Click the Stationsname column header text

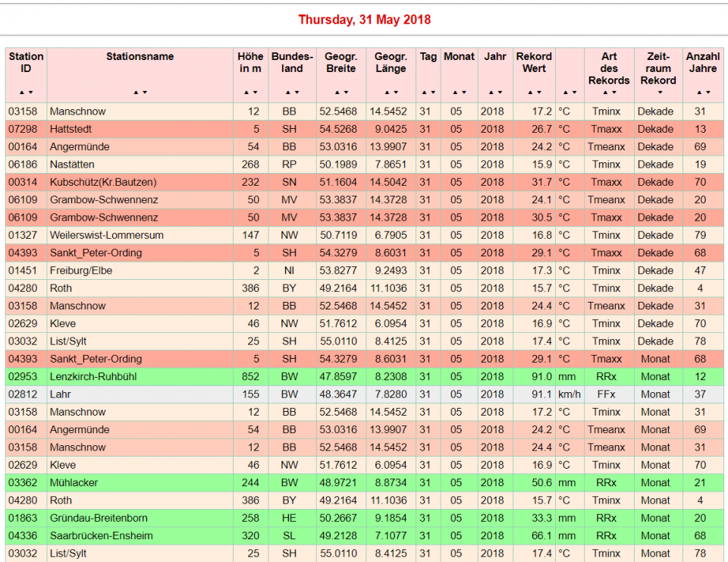(140, 56)
